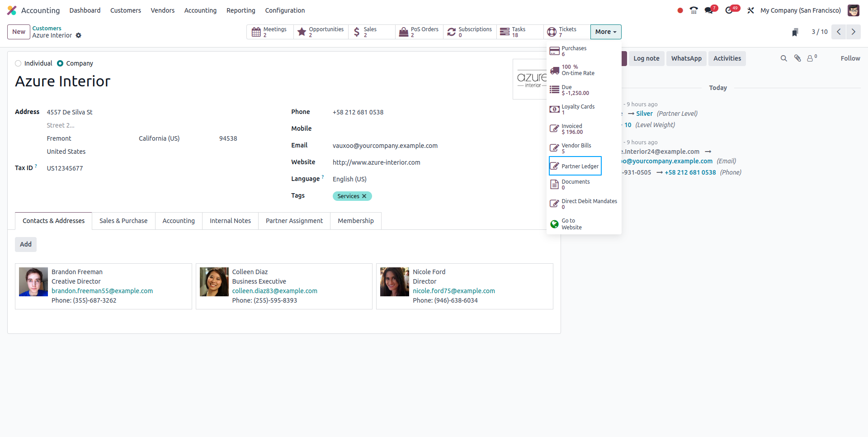Screen dimensions: 868x437
Task: Go to previous record arrow
Action: click(839, 32)
